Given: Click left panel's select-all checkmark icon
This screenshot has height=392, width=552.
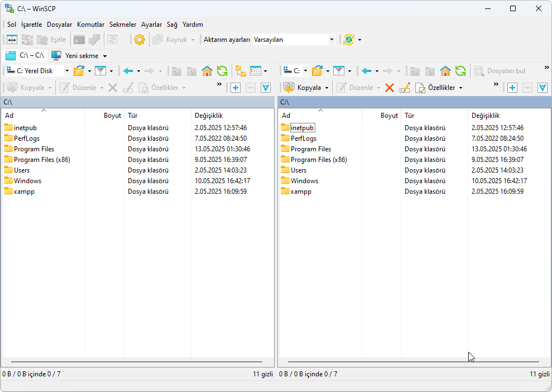Looking at the screenshot, I should 266,88.
